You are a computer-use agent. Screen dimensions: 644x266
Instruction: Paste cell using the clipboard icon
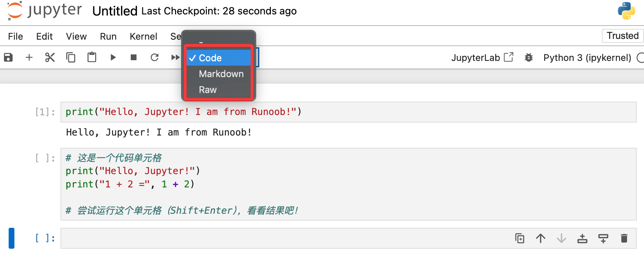(x=92, y=57)
